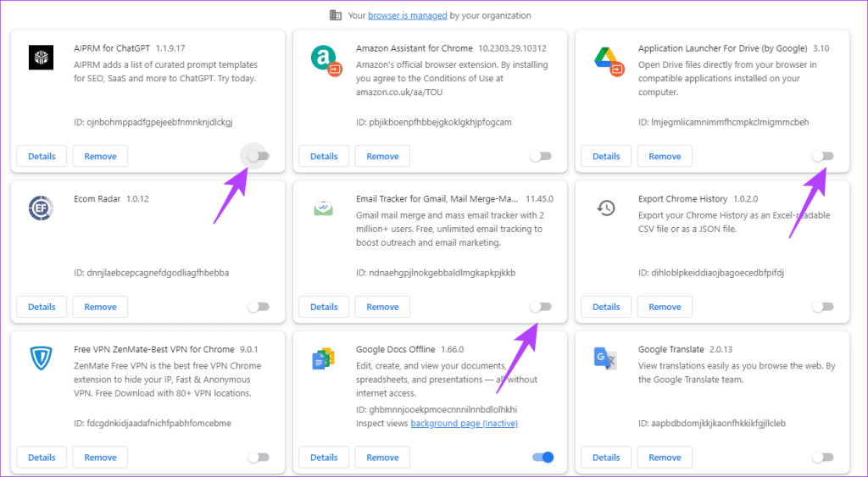This screenshot has width=868, height=477.
Task: Disable the Google Docs Offline extension
Action: coord(542,458)
